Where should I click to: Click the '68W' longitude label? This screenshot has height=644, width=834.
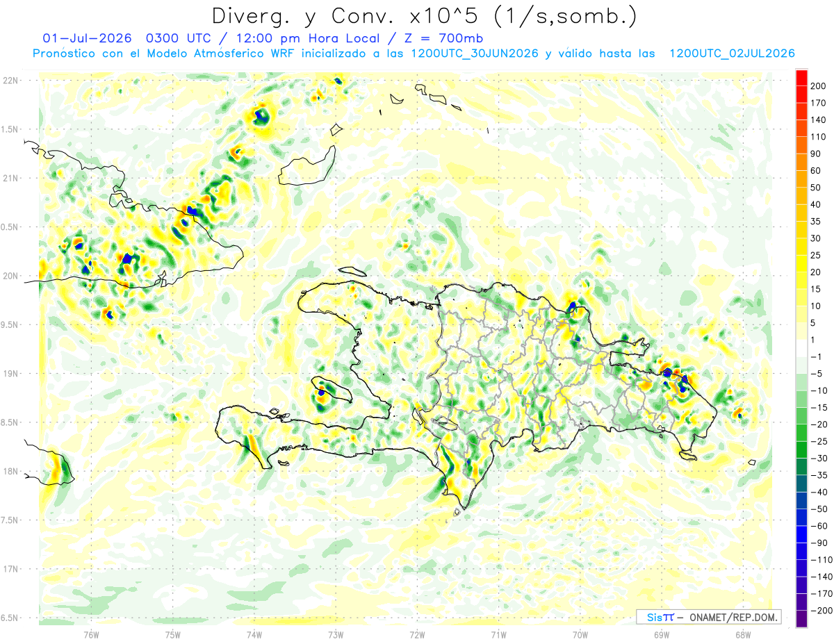pyautogui.click(x=743, y=634)
